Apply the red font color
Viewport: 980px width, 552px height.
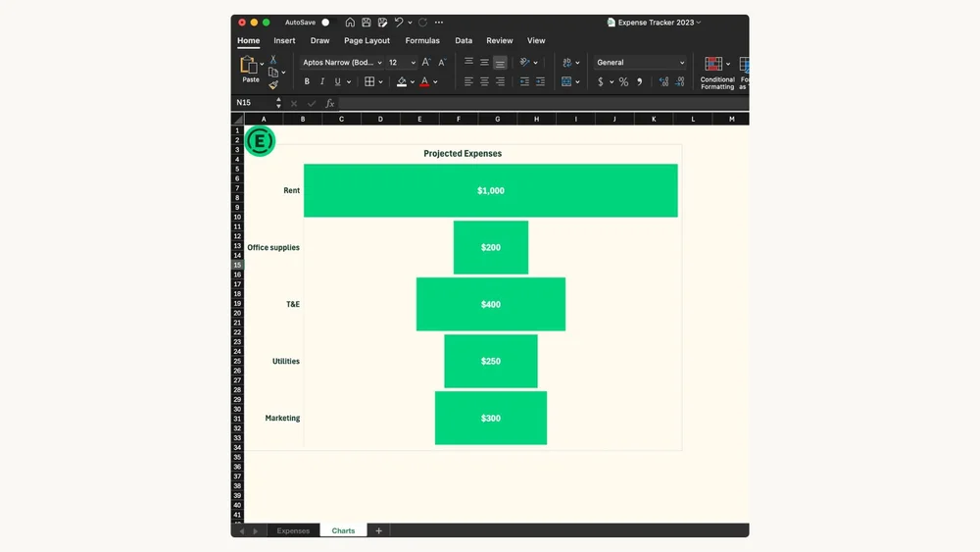425,82
